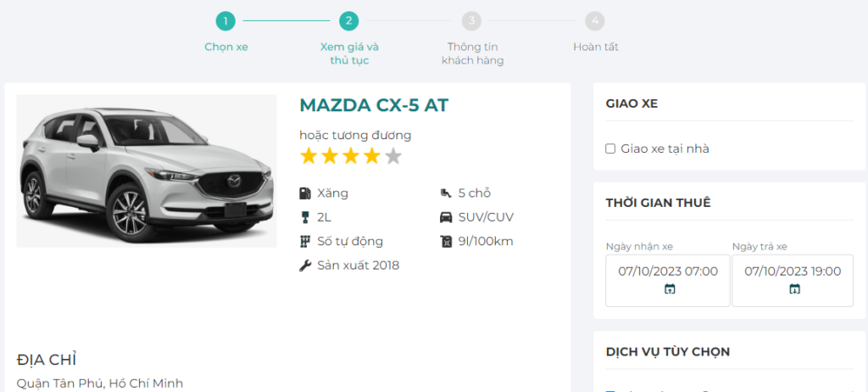Image resolution: width=868 pixels, height=392 pixels.
Task: Click the car icon beside SUV/CUV
Action: (446, 217)
